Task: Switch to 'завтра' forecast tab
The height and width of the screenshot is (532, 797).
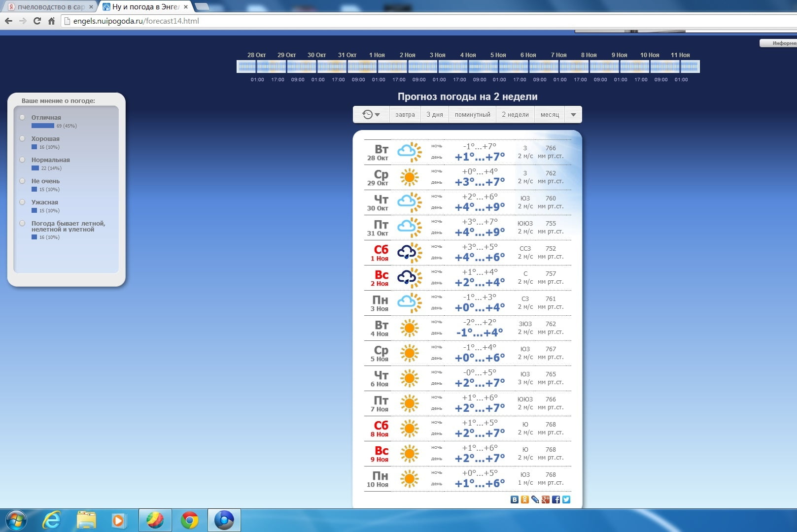Action: point(405,115)
